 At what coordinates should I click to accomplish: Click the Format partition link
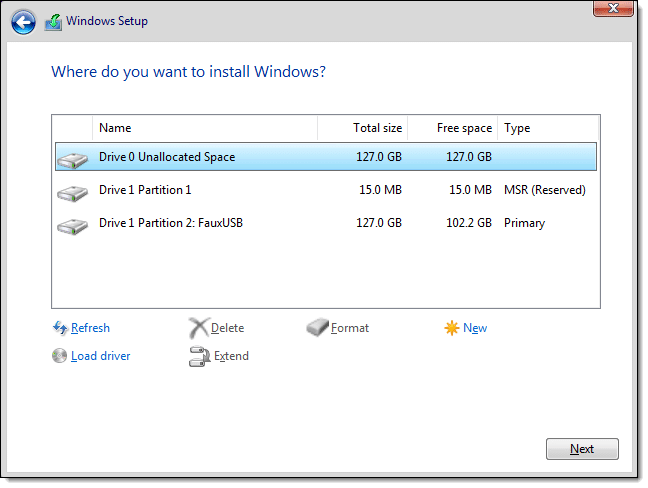(350, 328)
